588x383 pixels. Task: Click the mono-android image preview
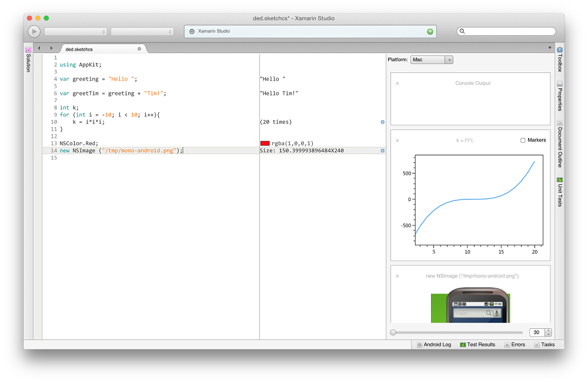[x=470, y=305]
